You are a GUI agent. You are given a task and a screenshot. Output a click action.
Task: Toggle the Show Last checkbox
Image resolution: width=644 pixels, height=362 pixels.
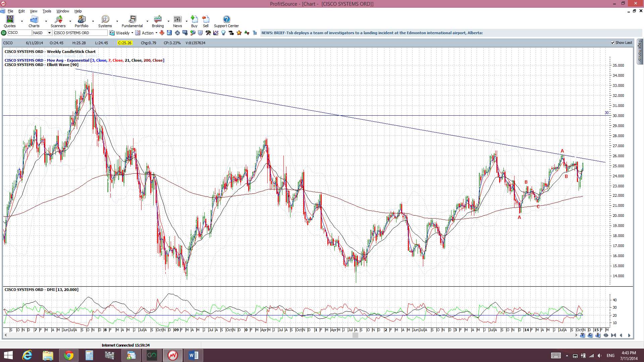(612, 43)
